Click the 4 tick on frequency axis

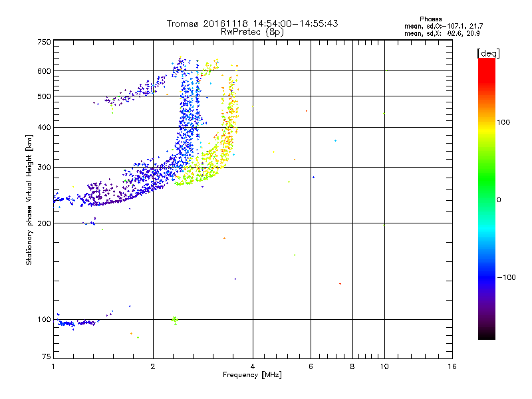click(253, 366)
